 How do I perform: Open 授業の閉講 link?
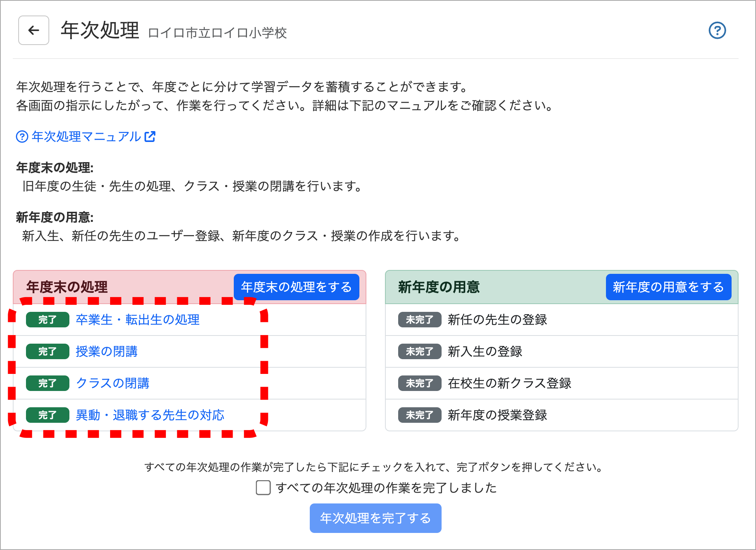tap(107, 351)
